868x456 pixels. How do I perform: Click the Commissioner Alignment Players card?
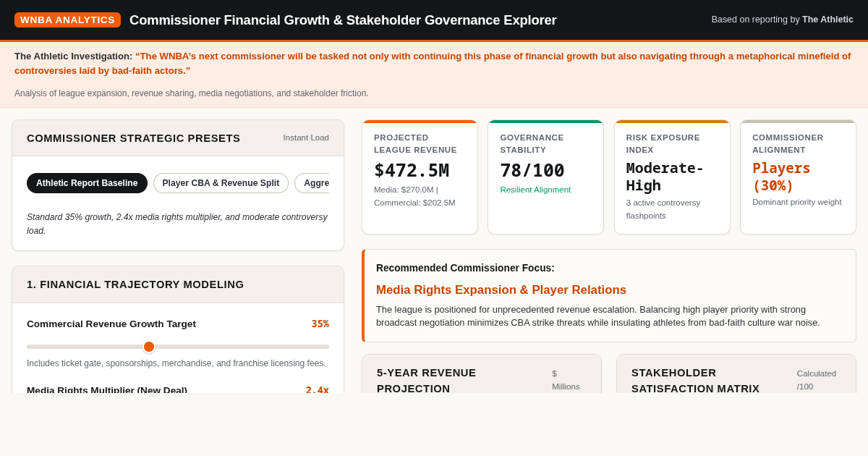coord(798,177)
